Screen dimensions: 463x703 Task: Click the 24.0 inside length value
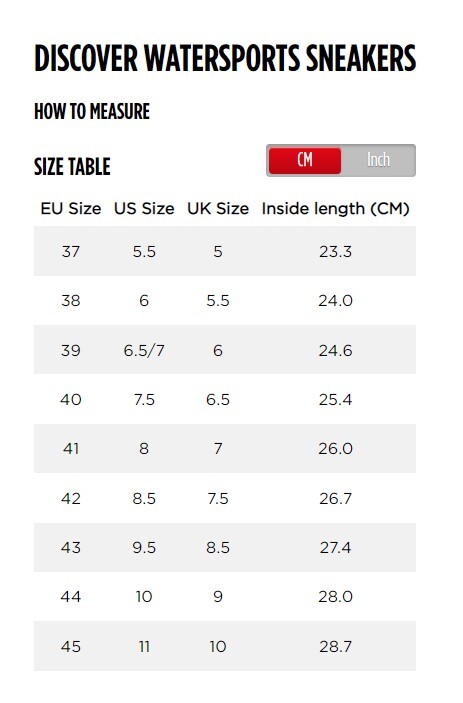pyautogui.click(x=336, y=300)
